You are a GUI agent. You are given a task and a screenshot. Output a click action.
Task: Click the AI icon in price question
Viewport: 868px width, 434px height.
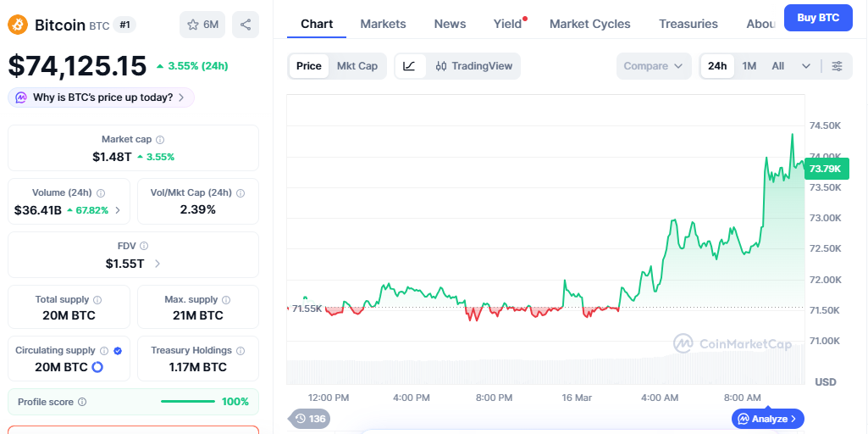coord(21,97)
